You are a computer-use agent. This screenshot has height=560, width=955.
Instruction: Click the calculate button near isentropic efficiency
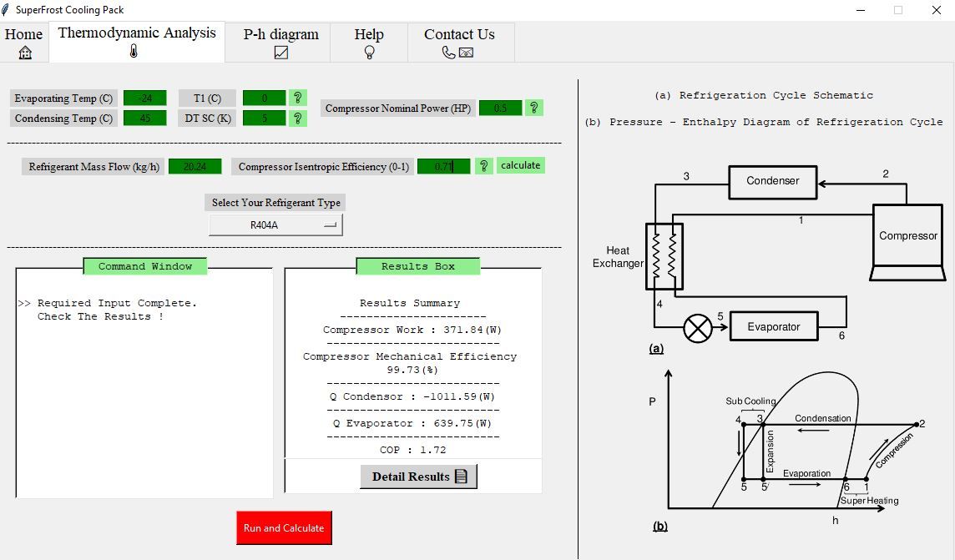(520, 165)
